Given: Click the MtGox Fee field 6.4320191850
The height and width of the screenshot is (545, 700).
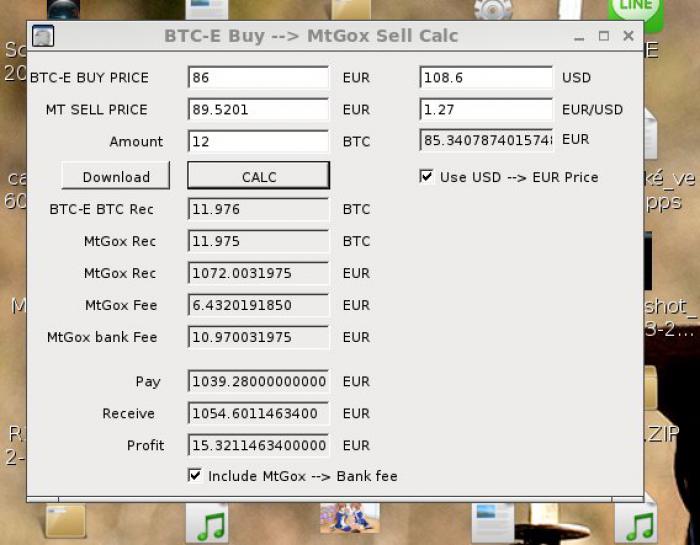Looking at the screenshot, I should [258, 305].
